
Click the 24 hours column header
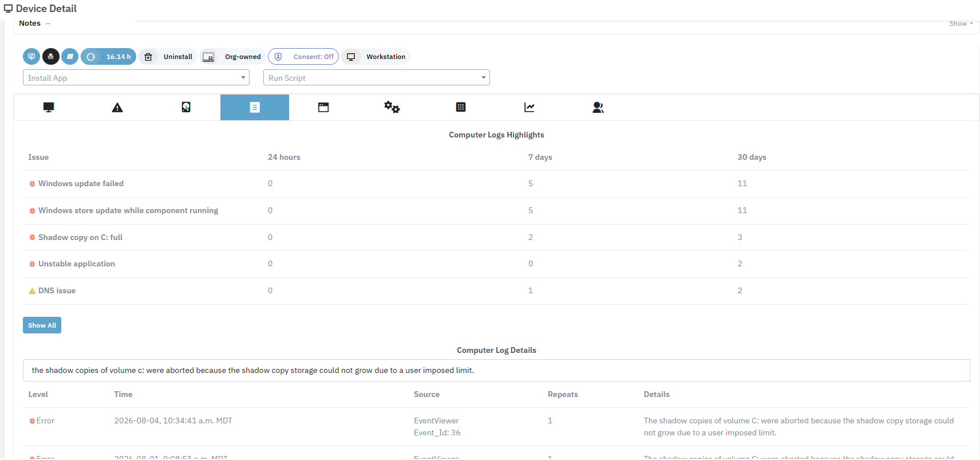[x=284, y=157]
